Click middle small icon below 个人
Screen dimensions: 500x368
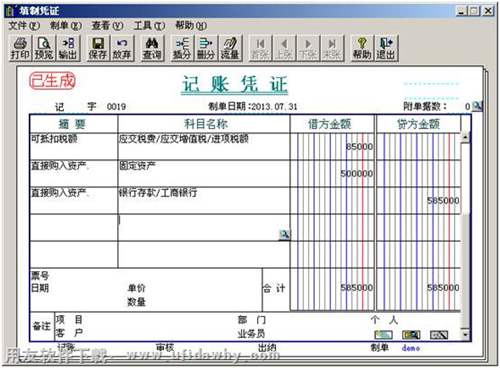tap(411, 334)
